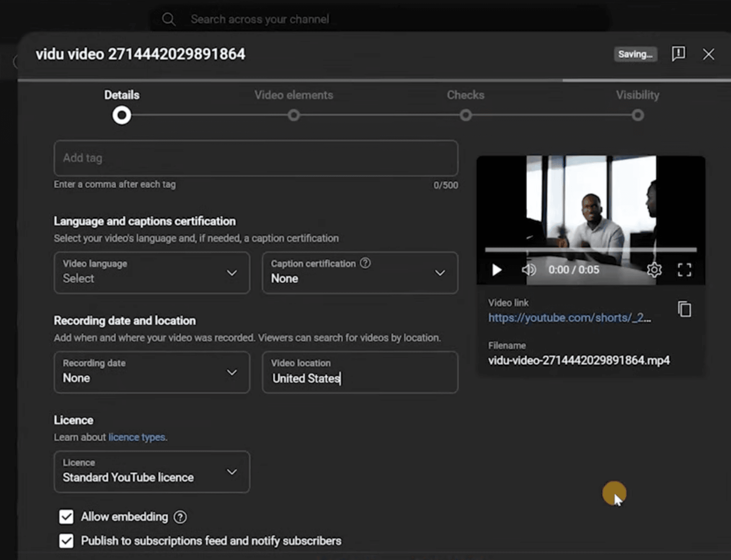Play the video preview
The height and width of the screenshot is (560, 731).
click(497, 270)
